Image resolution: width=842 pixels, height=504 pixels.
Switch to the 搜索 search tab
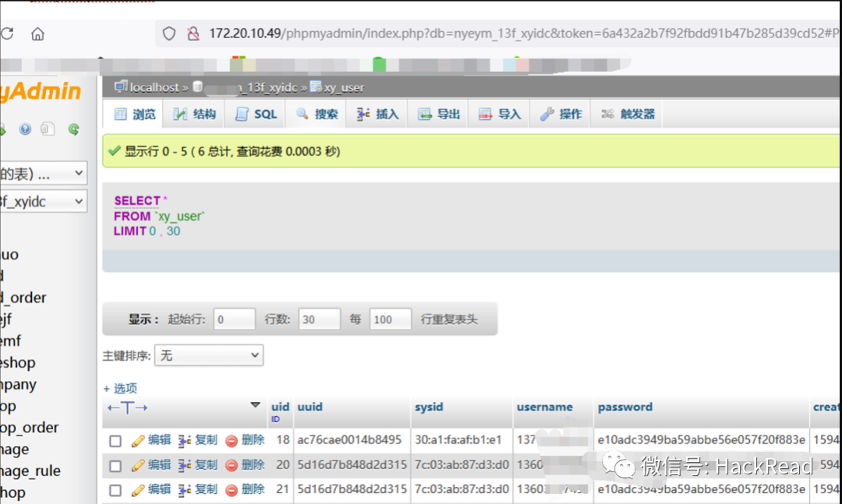(317, 114)
